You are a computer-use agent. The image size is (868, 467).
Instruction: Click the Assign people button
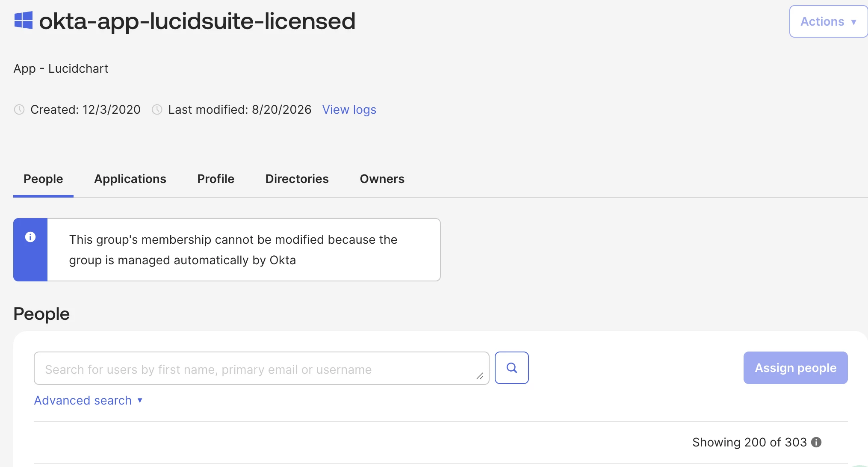795,368
